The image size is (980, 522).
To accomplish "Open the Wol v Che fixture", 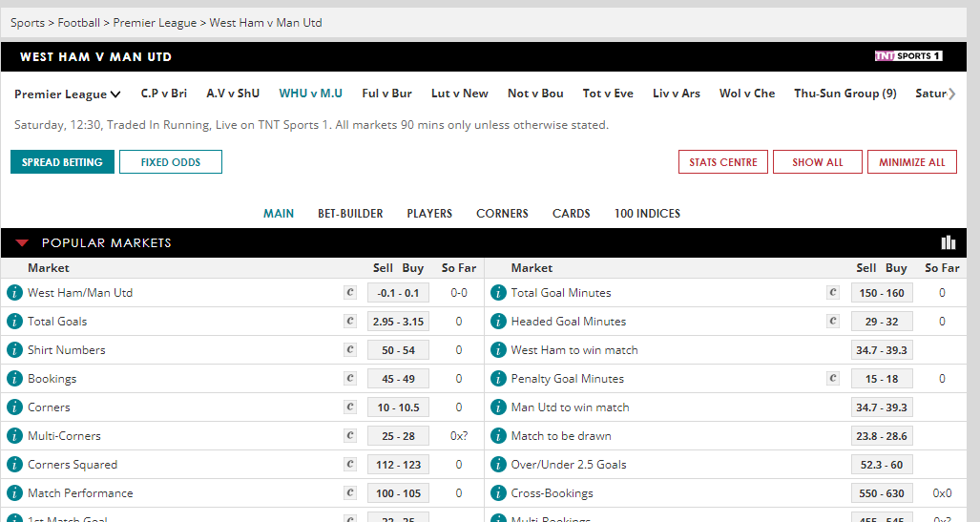I will point(747,94).
